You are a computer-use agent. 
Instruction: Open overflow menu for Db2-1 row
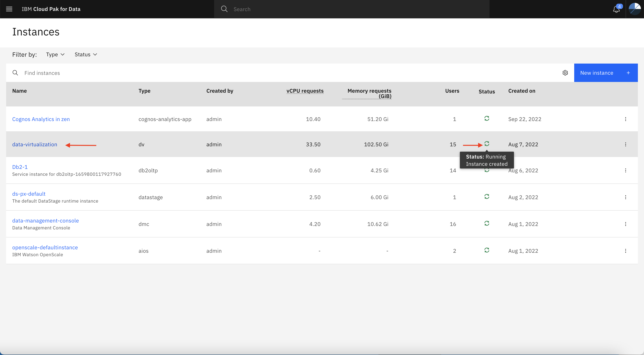pos(625,170)
